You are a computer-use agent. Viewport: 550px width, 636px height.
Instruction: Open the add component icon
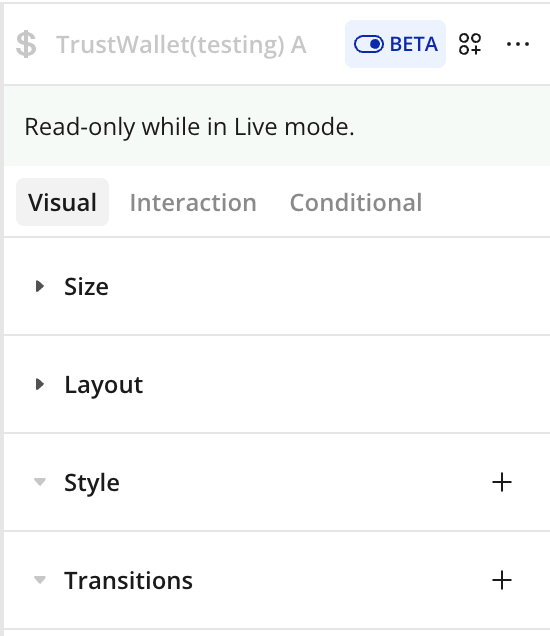click(470, 44)
